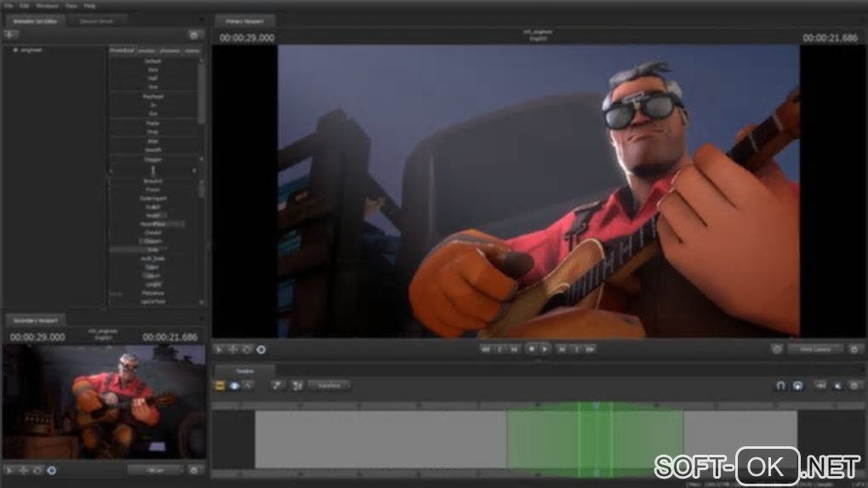Screen dimensions: 868x488
Task: Click primary viewport timecode 00:00:29.000
Action: tap(247, 37)
